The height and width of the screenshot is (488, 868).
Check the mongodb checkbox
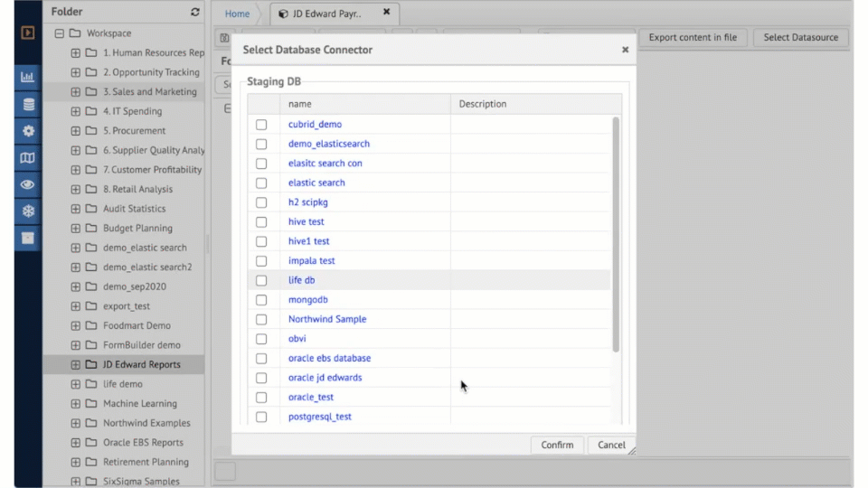[261, 300]
